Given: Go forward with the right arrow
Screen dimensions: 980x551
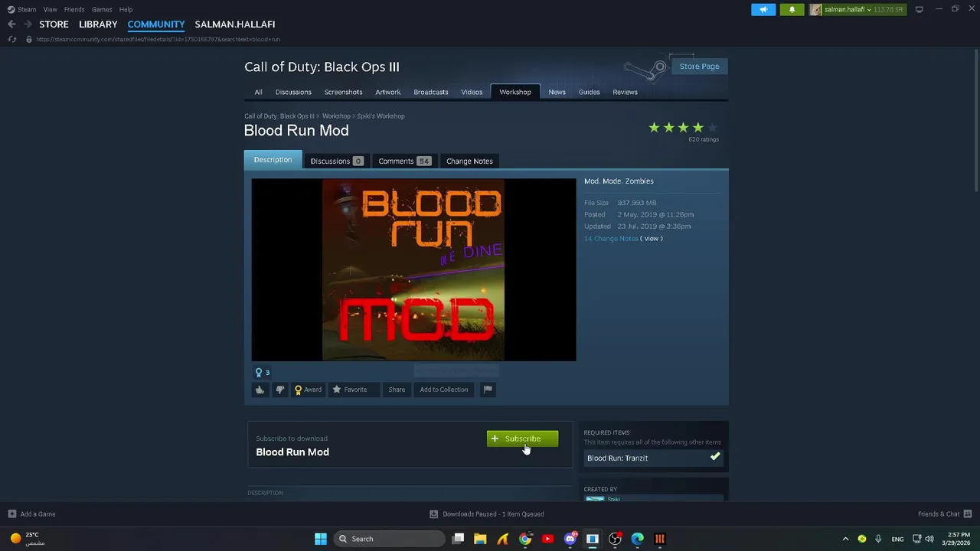Looking at the screenshot, I should point(28,24).
